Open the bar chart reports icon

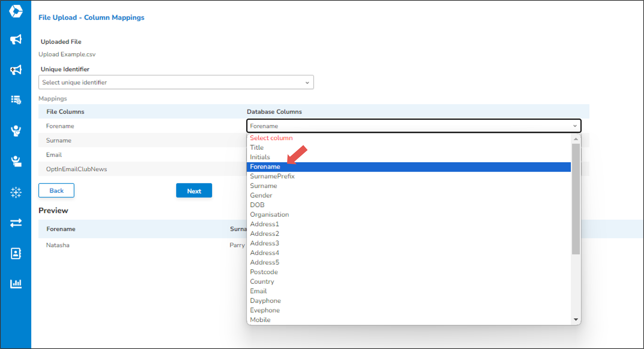(x=16, y=284)
